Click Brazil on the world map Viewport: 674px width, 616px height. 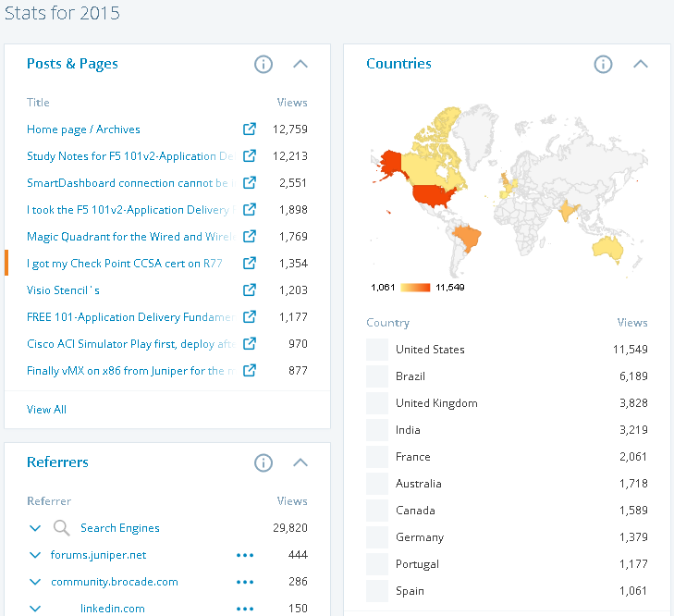pos(466,237)
